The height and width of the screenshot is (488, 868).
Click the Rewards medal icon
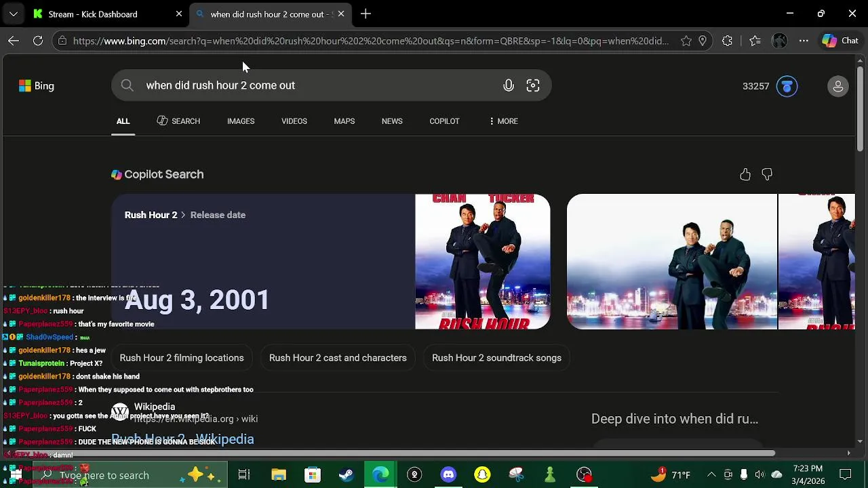pyautogui.click(x=787, y=86)
